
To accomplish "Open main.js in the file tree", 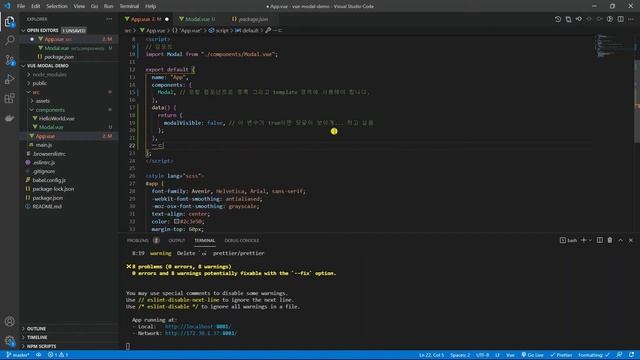I will tap(43, 145).
